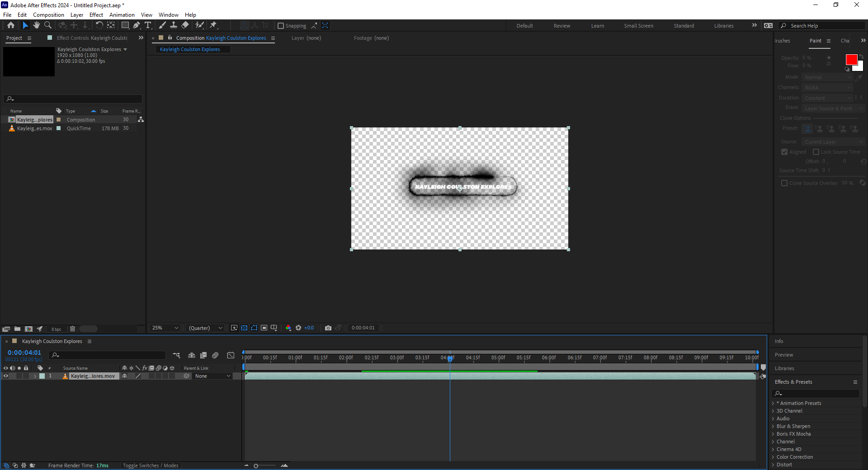Click the red foreground color swatch
The height and width of the screenshot is (470, 868).
851,60
